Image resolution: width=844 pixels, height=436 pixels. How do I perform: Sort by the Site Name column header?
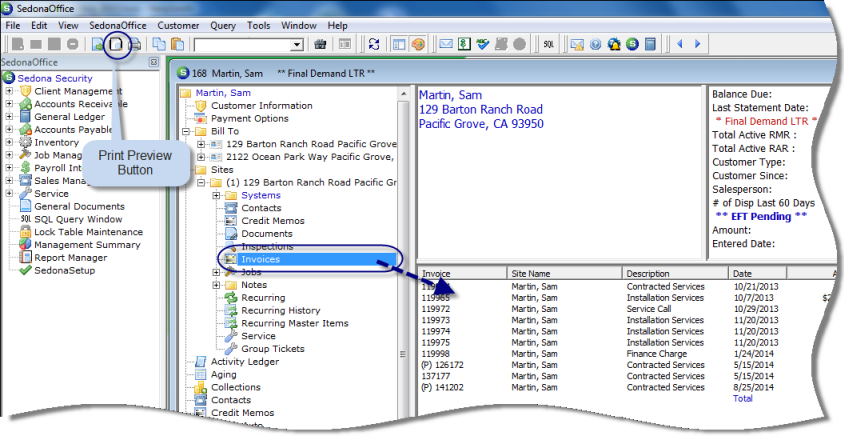click(x=565, y=273)
